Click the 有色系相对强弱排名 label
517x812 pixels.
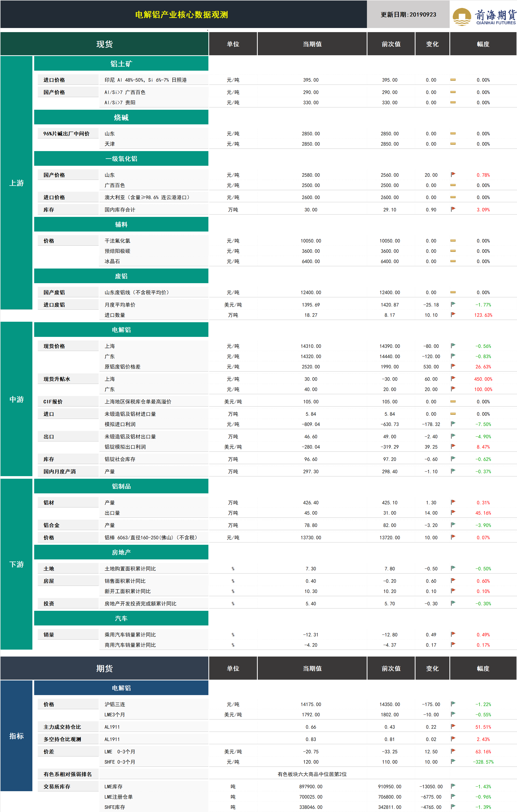tap(67, 774)
